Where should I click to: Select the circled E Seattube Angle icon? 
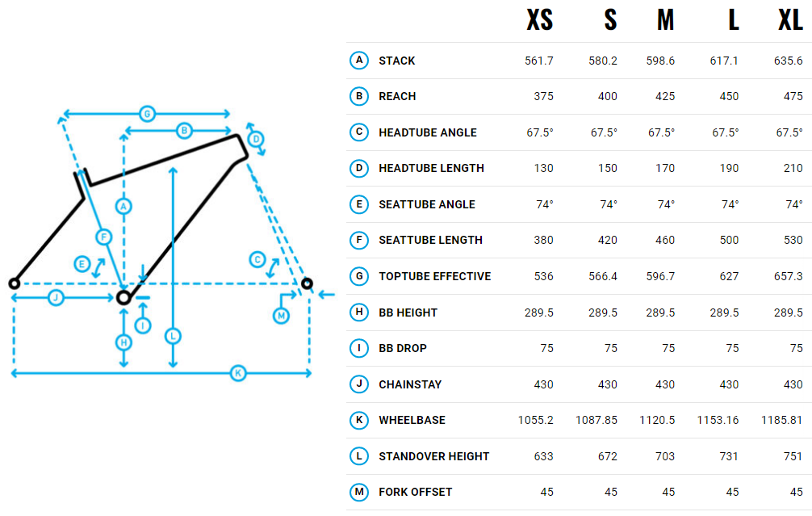(x=359, y=204)
